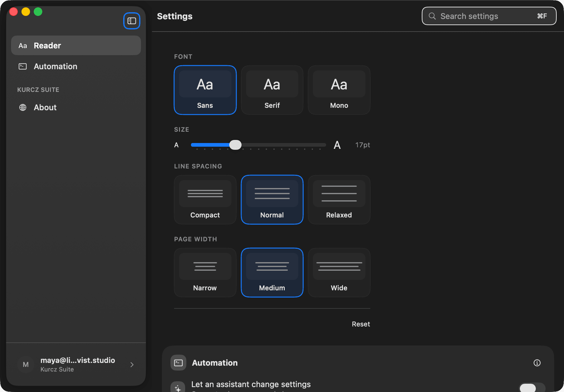Choose Relaxed line spacing
564x392 pixels.
(339, 200)
